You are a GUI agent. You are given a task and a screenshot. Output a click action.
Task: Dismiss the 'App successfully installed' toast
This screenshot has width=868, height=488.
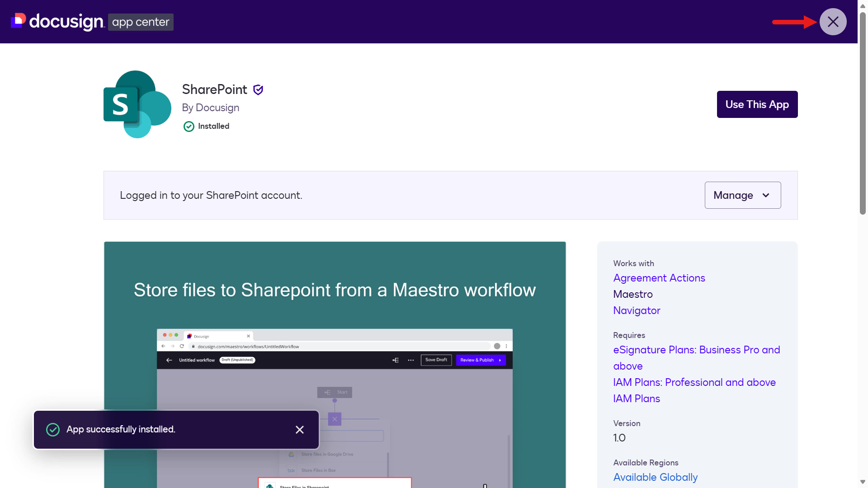[299, 430]
